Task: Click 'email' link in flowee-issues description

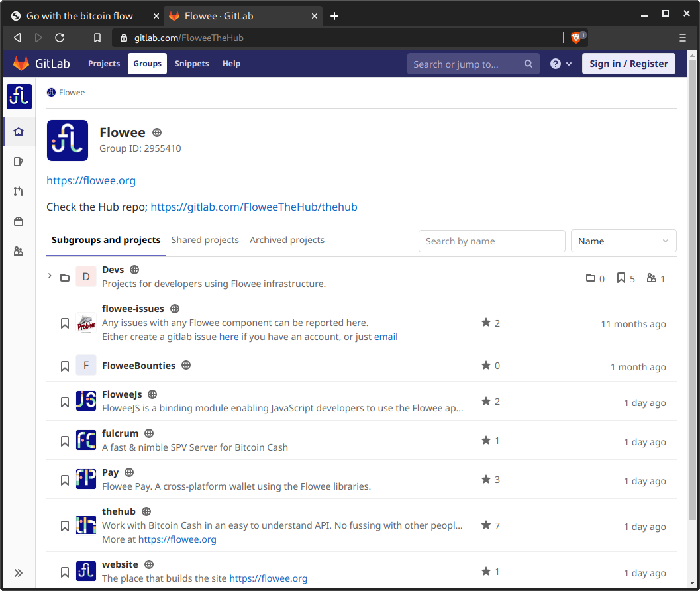Action: point(385,337)
